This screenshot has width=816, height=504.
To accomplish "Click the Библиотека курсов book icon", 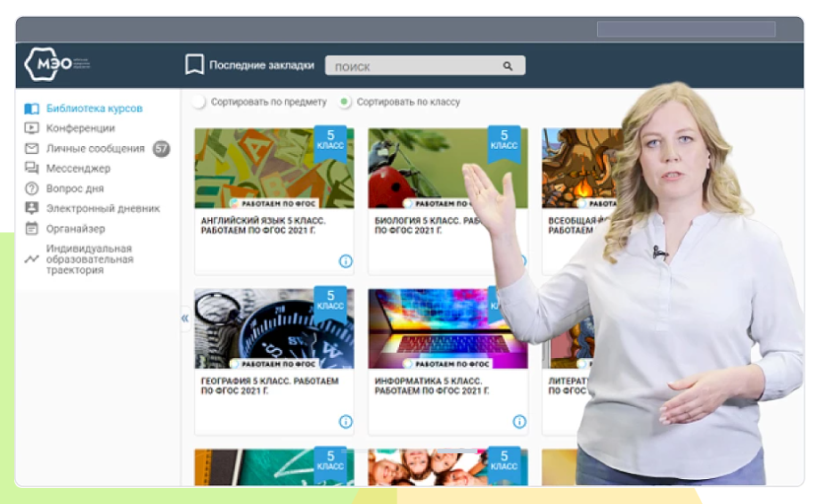I will pos(32,109).
